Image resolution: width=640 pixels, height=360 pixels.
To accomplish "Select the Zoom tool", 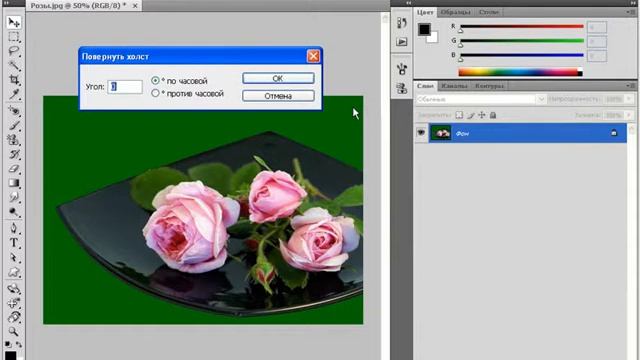I will point(13,331).
